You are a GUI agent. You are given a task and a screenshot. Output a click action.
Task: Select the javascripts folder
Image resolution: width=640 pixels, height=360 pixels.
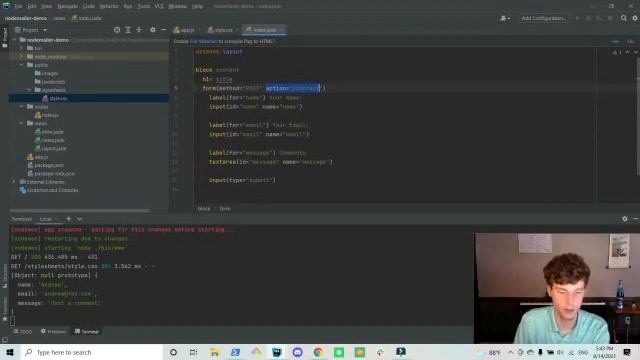[x=50, y=82]
